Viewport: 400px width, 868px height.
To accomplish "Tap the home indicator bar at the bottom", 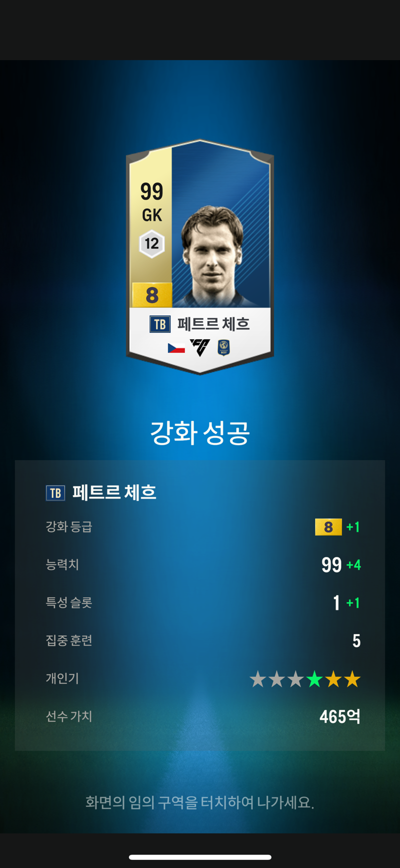I will [200, 857].
